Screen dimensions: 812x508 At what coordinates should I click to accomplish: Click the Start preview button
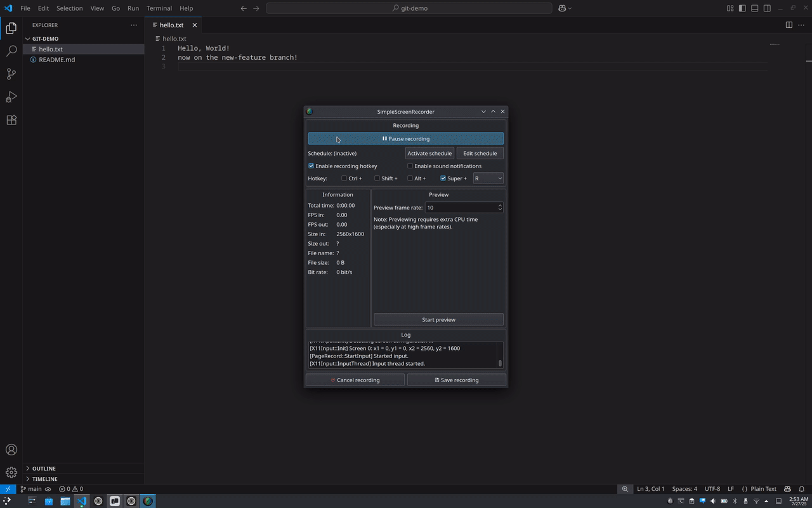(439, 319)
